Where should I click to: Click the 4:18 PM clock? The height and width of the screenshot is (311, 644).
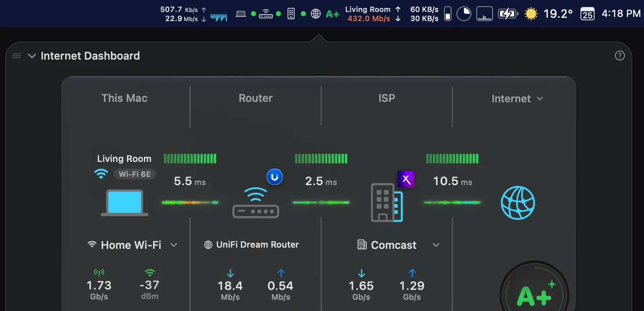(621, 14)
